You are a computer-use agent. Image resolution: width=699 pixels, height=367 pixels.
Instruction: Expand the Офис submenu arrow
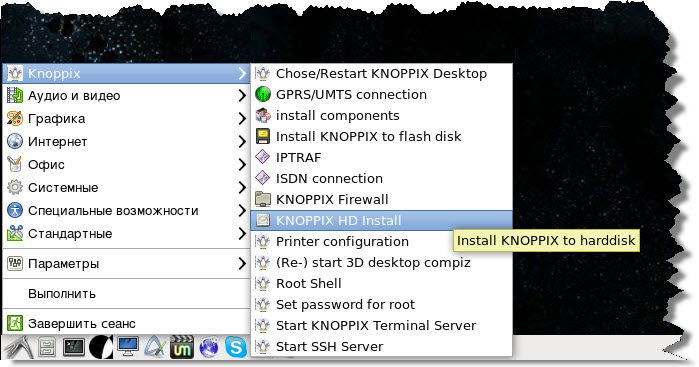click(x=242, y=165)
